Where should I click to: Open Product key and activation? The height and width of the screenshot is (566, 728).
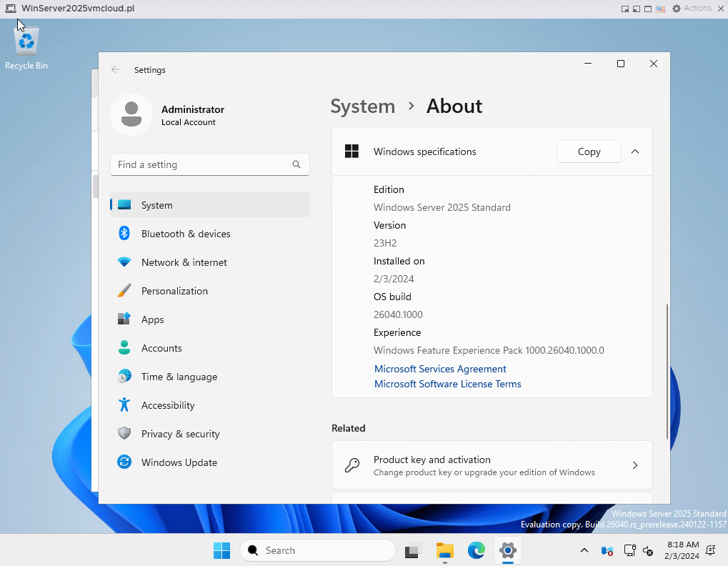492,465
